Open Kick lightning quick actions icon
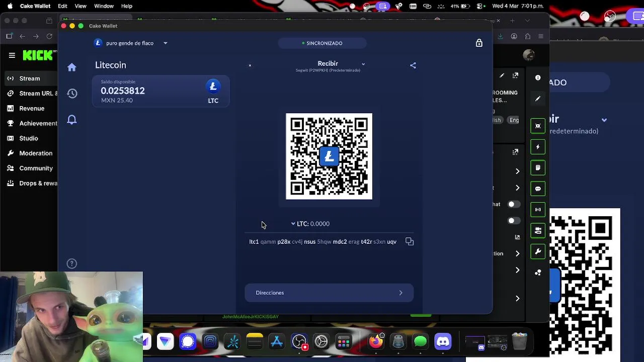Image resolution: width=644 pixels, height=362 pixels. tap(538, 147)
